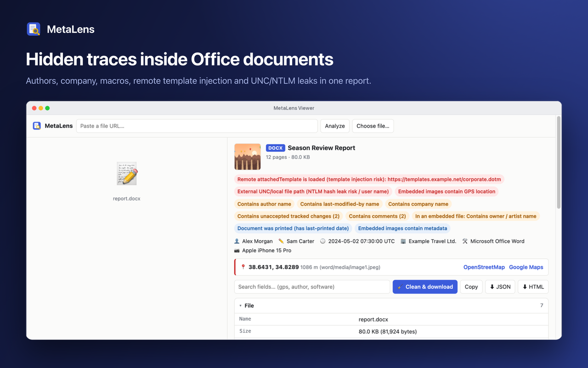Click the Document was printed tag
This screenshot has width=588, height=368.
click(x=293, y=228)
